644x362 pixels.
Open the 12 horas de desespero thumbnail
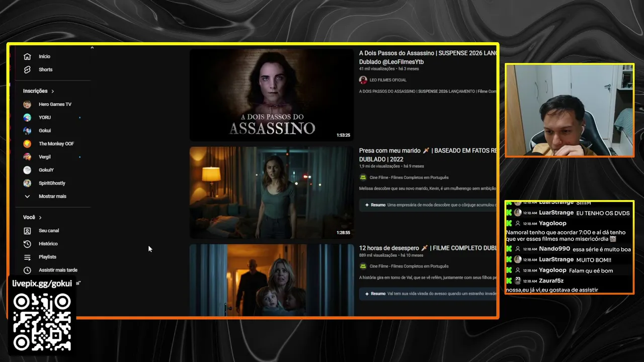[x=272, y=280]
